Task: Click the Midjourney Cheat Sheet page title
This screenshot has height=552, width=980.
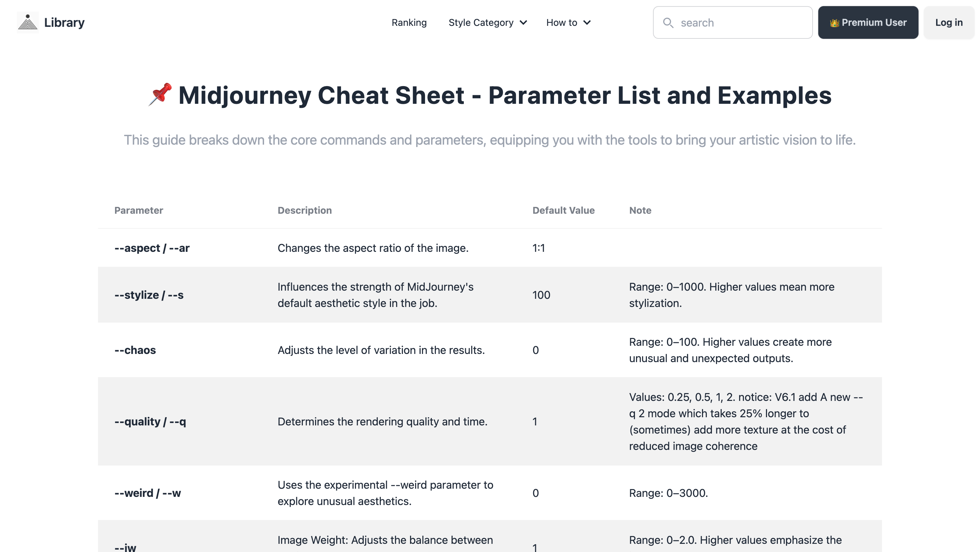Action: pos(490,95)
